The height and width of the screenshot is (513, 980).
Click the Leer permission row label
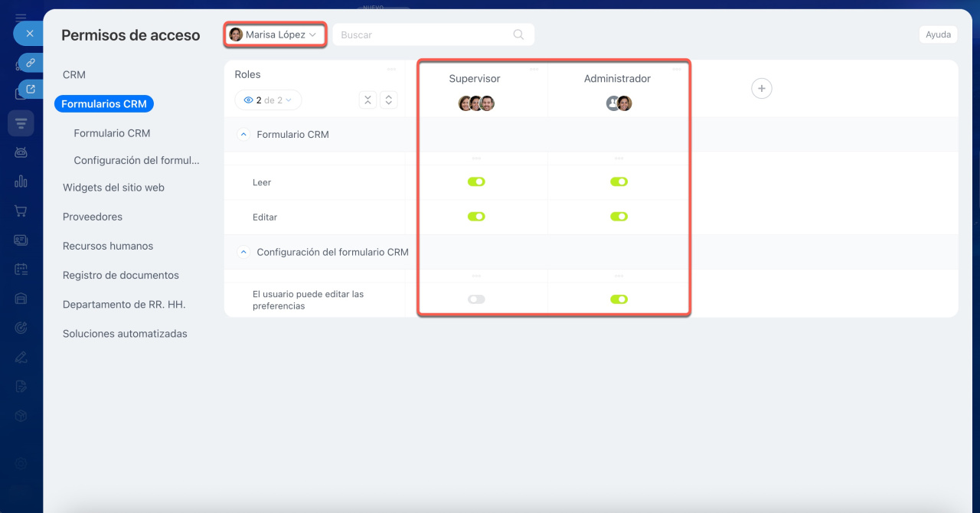point(262,182)
